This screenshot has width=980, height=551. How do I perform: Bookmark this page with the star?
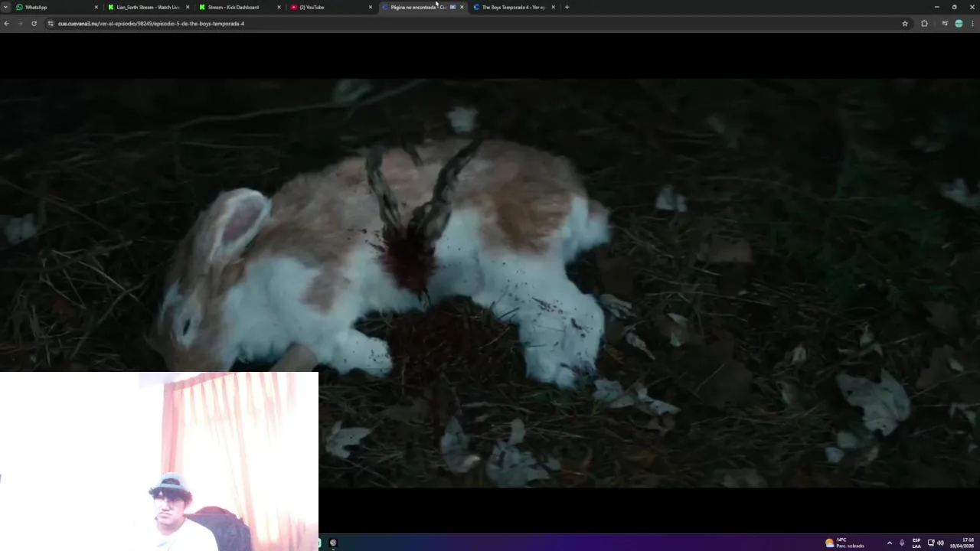point(905,24)
